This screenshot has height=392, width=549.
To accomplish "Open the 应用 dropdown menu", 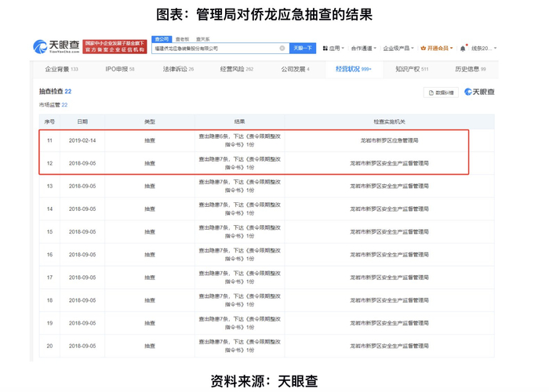I will [334, 49].
